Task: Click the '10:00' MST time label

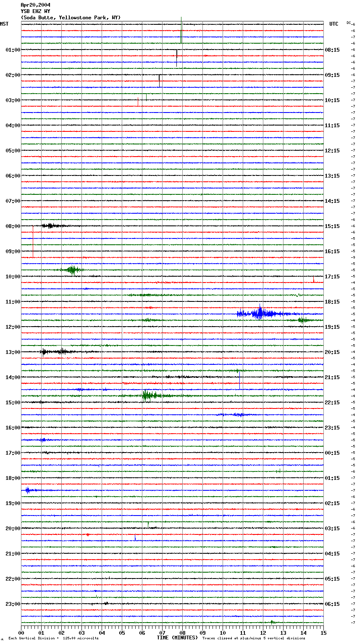Action: point(13,277)
